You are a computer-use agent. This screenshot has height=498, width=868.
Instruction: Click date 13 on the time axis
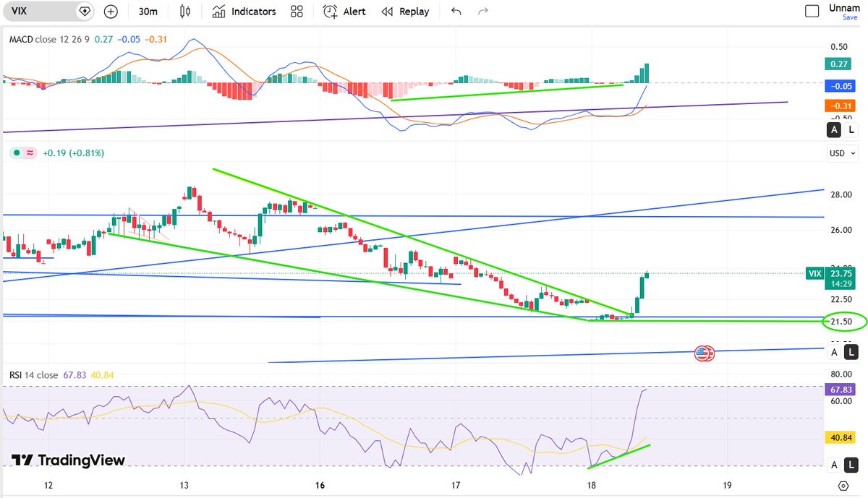184,486
